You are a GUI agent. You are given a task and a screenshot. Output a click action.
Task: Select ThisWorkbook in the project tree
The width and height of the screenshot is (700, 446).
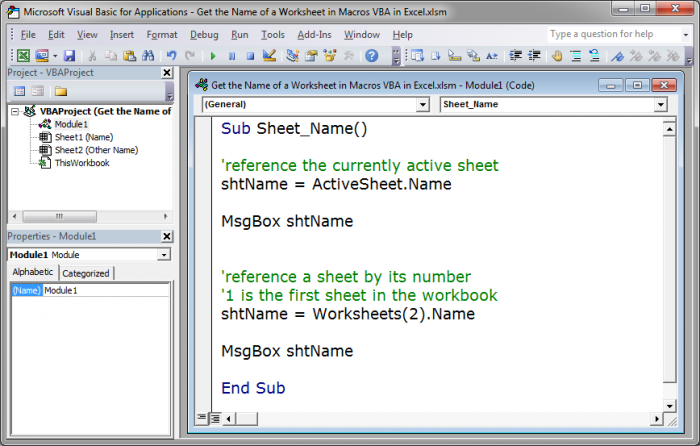coord(82,163)
